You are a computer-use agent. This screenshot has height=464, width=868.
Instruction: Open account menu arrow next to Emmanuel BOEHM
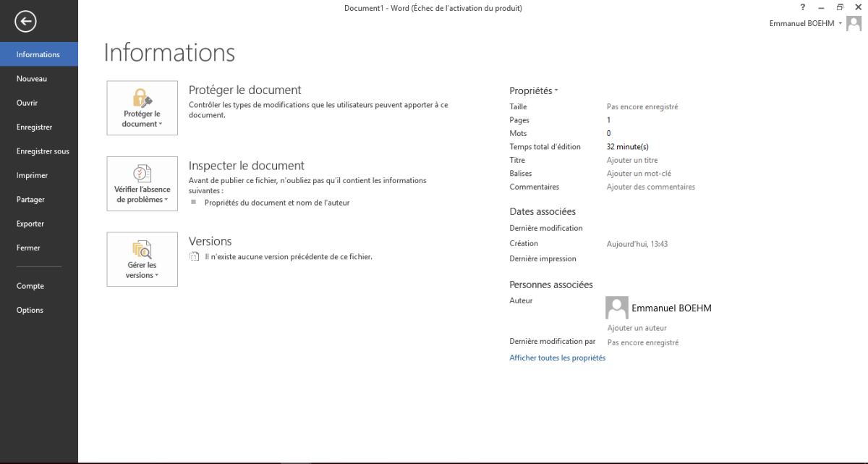click(x=841, y=24)
